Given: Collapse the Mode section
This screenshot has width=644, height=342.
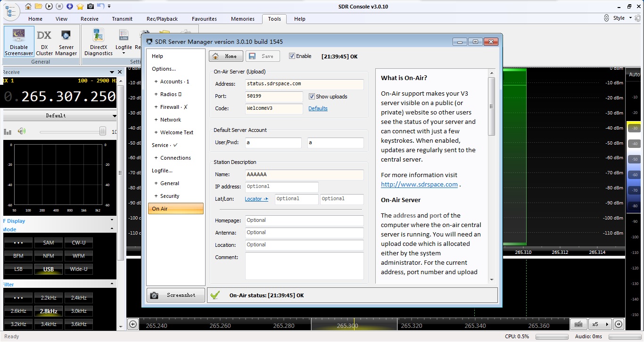Looking at the screenshot, I should pyautogui.click(x=112, y=229).
